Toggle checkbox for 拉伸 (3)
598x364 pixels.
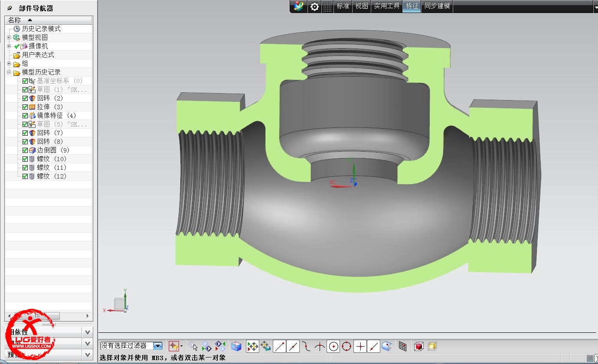coord(25,107)
